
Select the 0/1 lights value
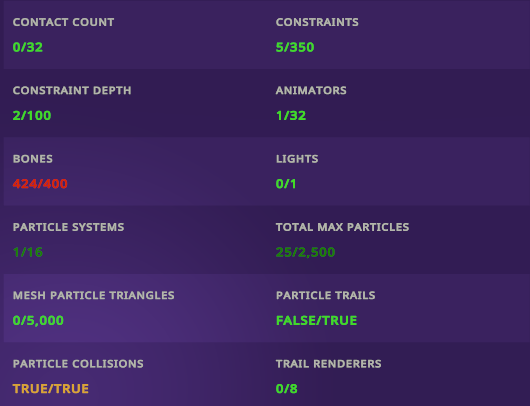[286, 184]
